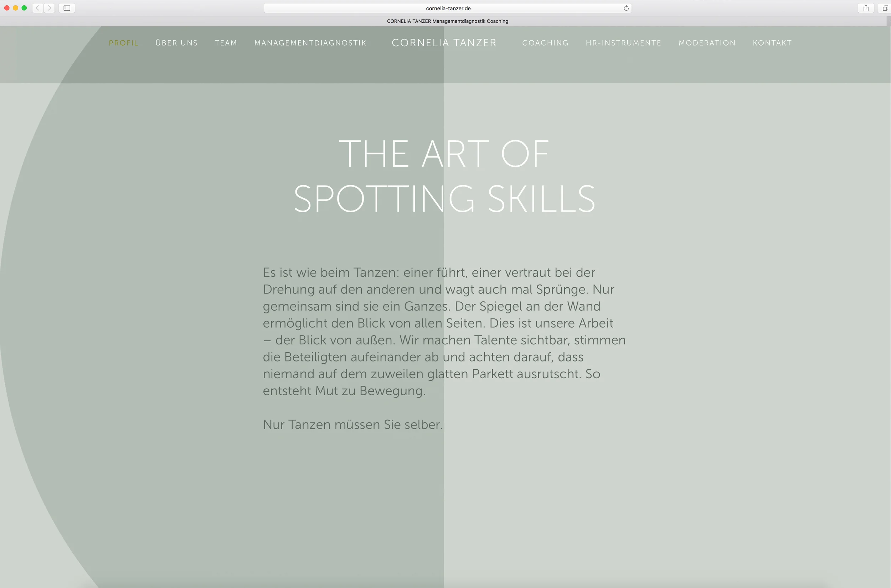Open the MANAGEMENTDIAGNOSTIK section
Screen dimensions: 891x588
(310, 43)
